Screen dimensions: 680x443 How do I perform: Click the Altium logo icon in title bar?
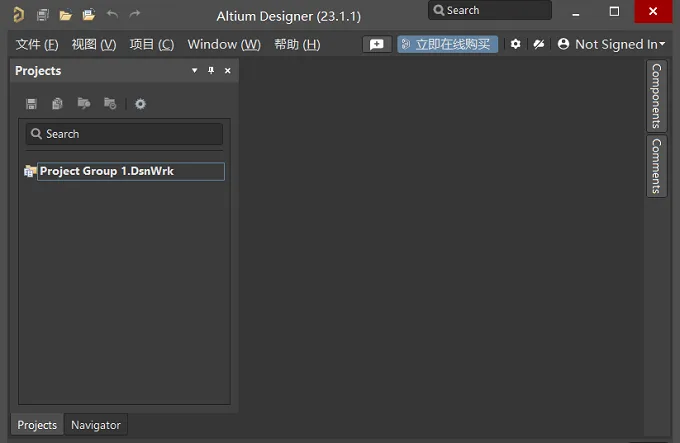pyautogui.click(x=18, y=15)
